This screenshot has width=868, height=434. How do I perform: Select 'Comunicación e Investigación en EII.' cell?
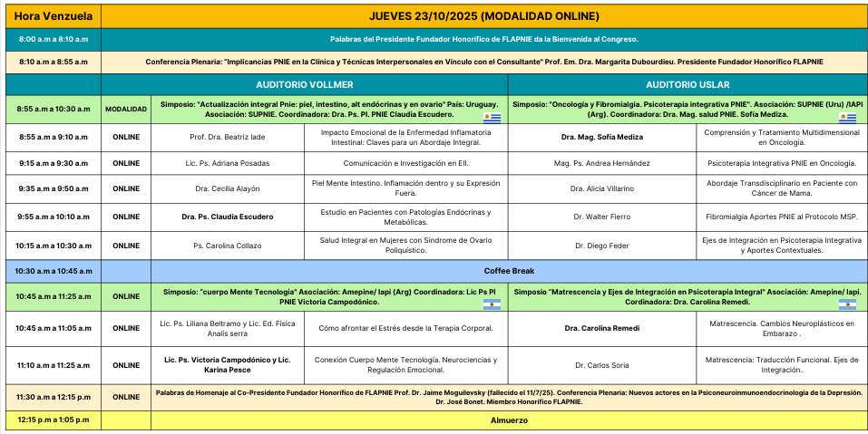pyautogui.click(x=405, y=163)
